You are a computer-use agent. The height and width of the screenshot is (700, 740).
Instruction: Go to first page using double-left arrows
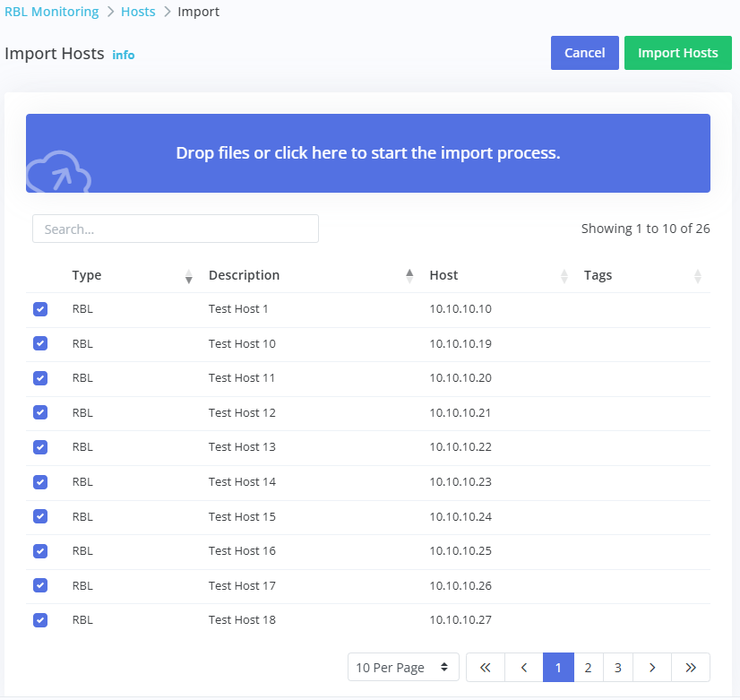point(486,668)
